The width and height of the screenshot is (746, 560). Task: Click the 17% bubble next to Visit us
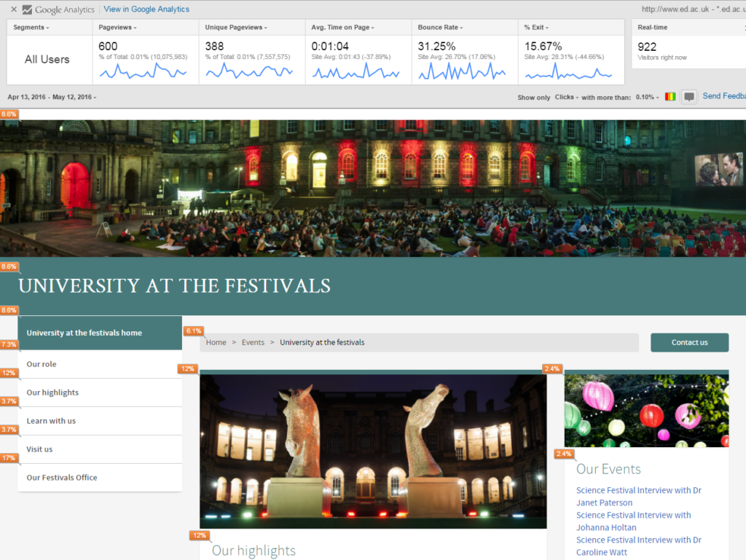coord(9,457)
